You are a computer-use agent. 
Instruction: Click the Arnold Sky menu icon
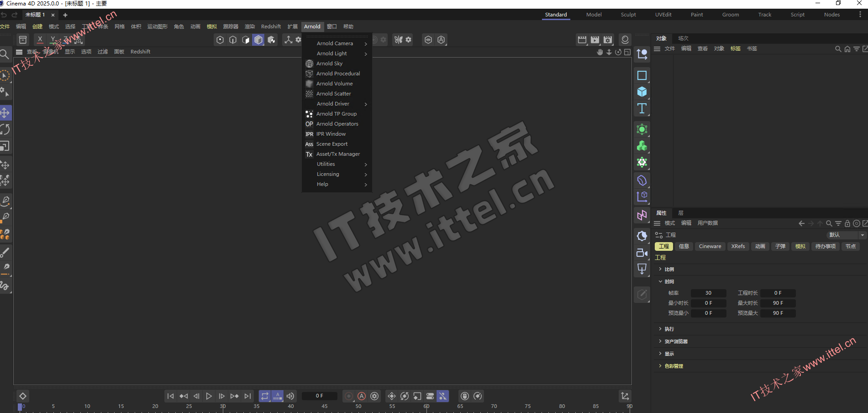[309, 64]
